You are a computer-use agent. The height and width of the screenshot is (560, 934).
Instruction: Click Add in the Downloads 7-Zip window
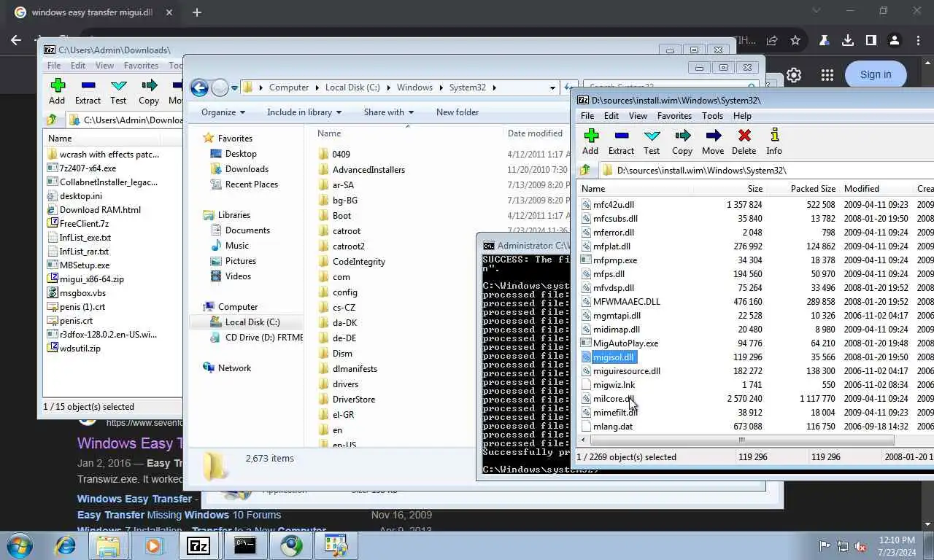[57, 92]
